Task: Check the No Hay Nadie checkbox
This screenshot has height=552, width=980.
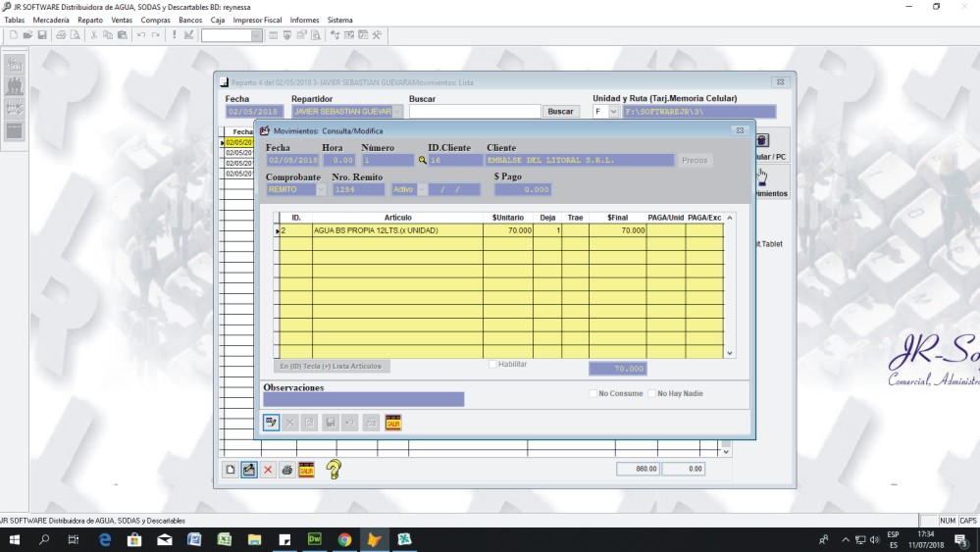Action: (x=652, y=393)
